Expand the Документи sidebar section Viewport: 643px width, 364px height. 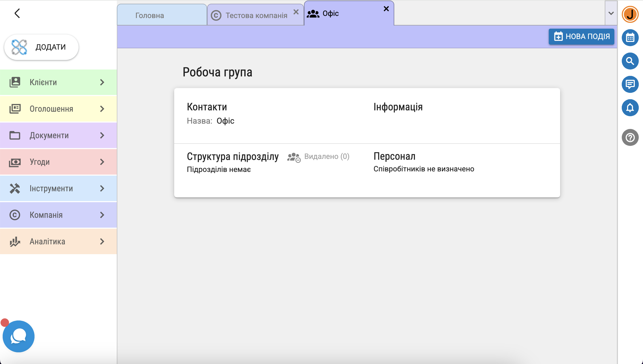tap(58, 135)
